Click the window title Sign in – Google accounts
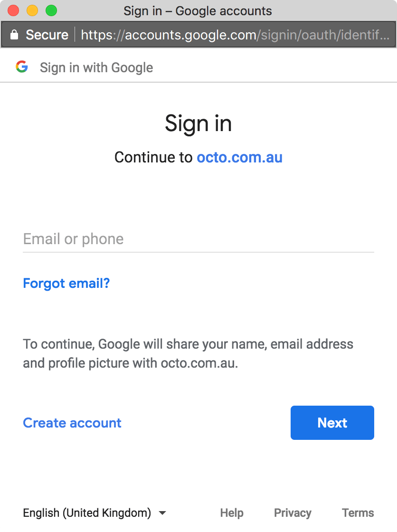This screenshot has width=397, height=532. tap(198, 10)
